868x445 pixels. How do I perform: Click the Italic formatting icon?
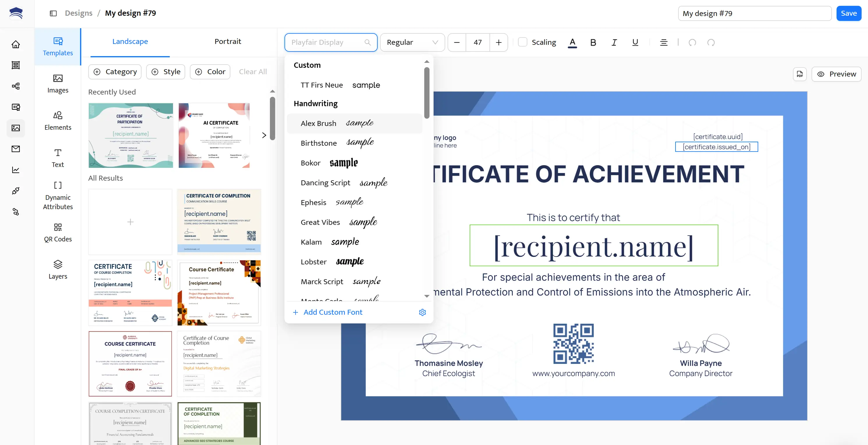(614, 42)
